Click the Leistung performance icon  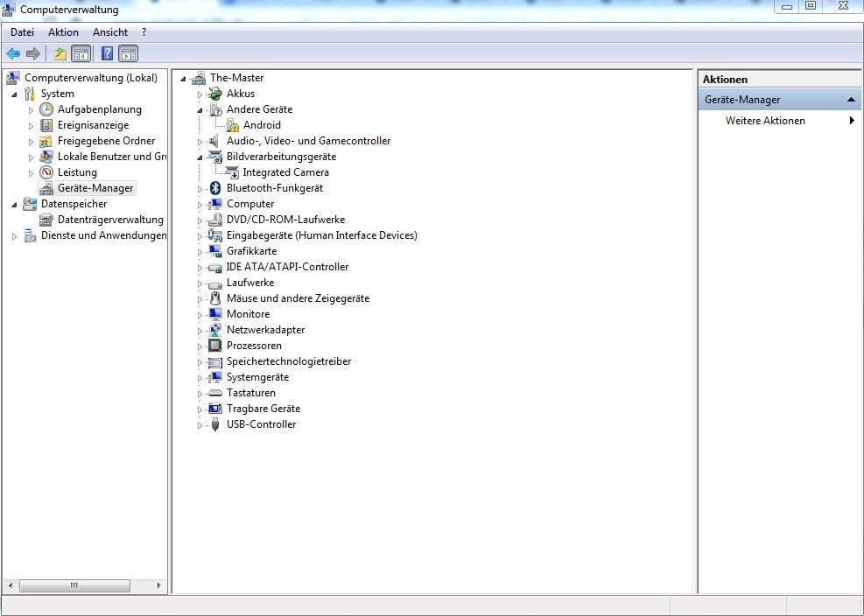[46, 172]
